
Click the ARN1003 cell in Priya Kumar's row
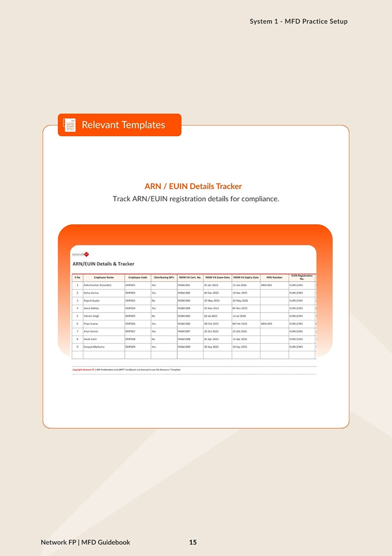point(267,324)
